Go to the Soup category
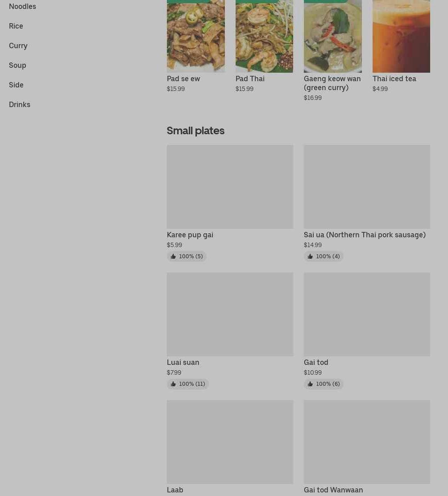This screenshot has height=496, width=448. [x=17, y=65]
